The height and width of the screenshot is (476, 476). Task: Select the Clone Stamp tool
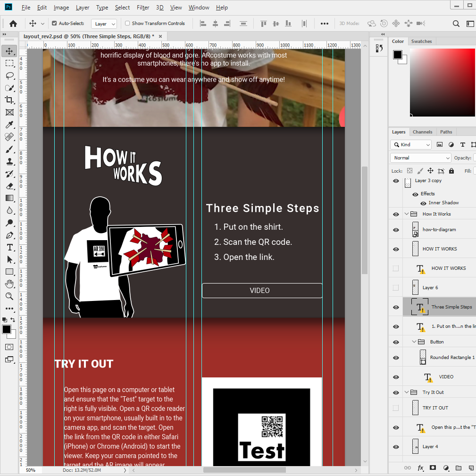(x=9, y=161)
